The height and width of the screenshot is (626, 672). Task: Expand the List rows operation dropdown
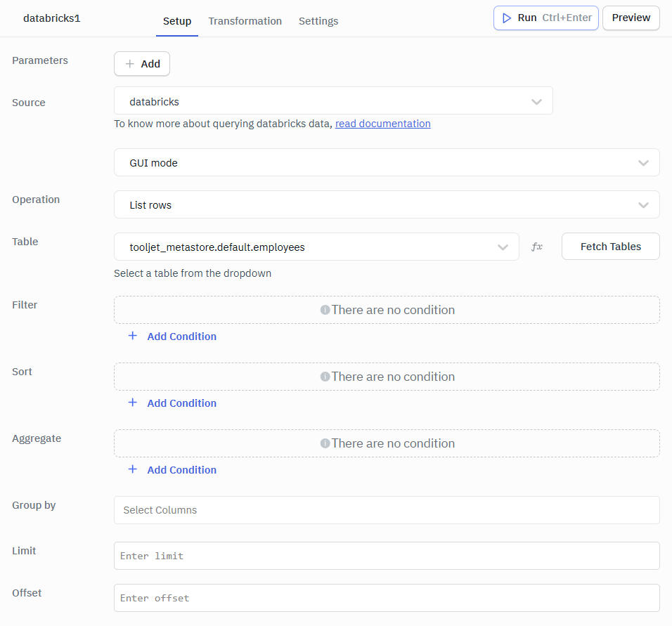pos(387,205)
